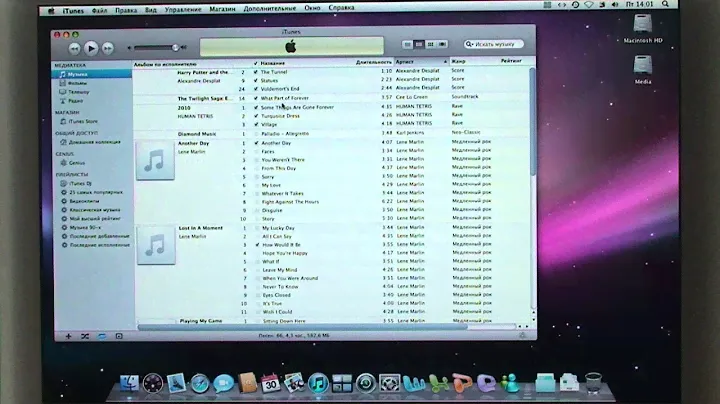This screenshot has height=404, width=720.
Task: Check the box for "Palladio - Allegretto"
Action: (x=256, y=133)
